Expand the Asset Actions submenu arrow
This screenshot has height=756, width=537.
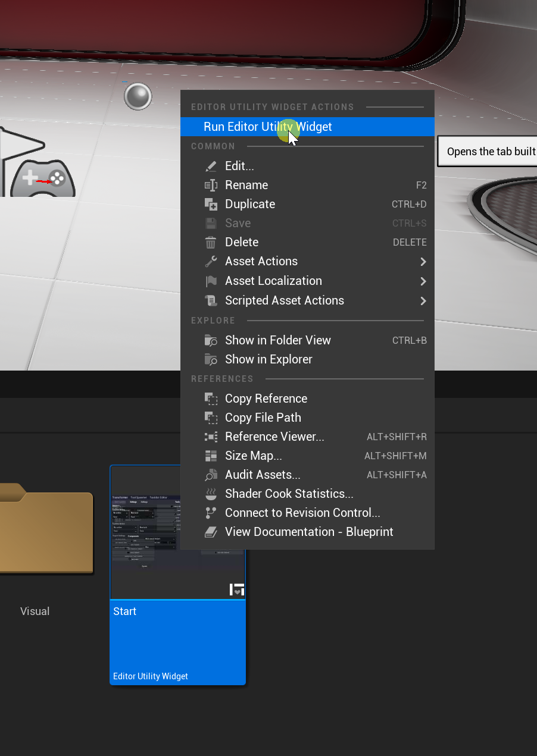423,262
